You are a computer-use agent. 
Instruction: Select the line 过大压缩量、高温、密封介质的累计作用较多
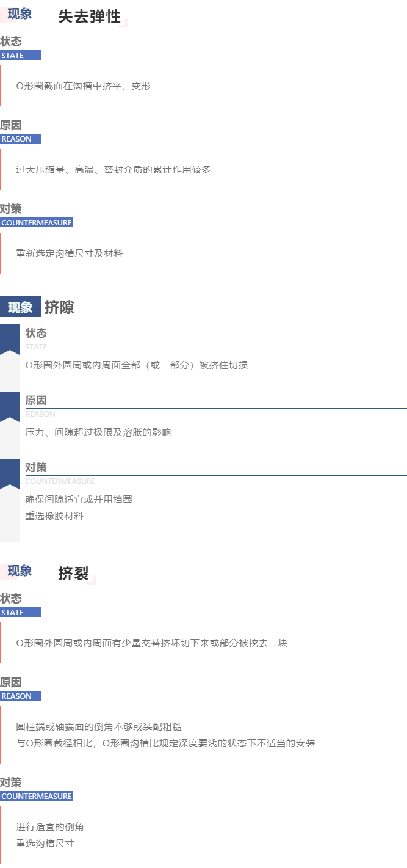pos(113,170)
